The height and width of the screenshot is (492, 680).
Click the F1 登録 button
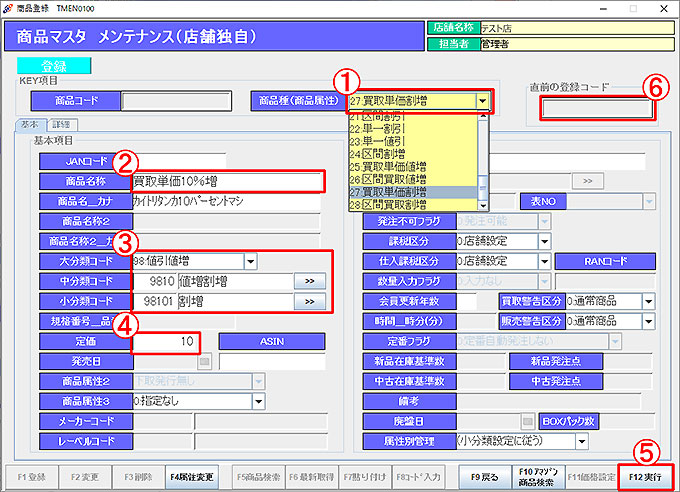click(x=31, y=477)
